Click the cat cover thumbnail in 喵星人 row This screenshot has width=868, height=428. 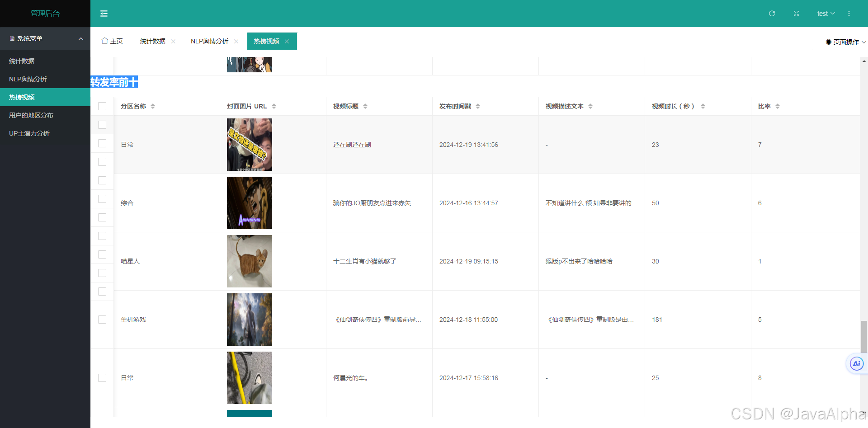click(x=250, y=261)
